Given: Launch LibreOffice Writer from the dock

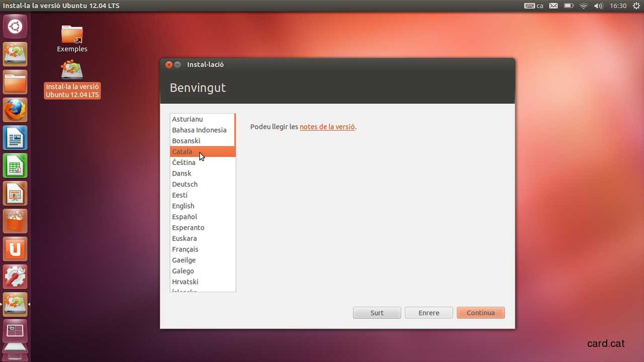Looking at the screenshot, I should (15, 138).
